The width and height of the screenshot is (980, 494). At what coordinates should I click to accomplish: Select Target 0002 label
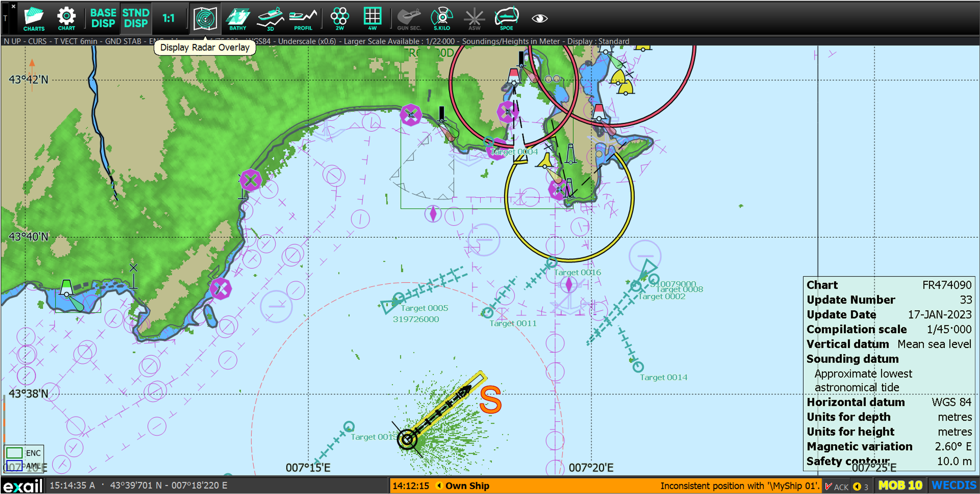662,297
